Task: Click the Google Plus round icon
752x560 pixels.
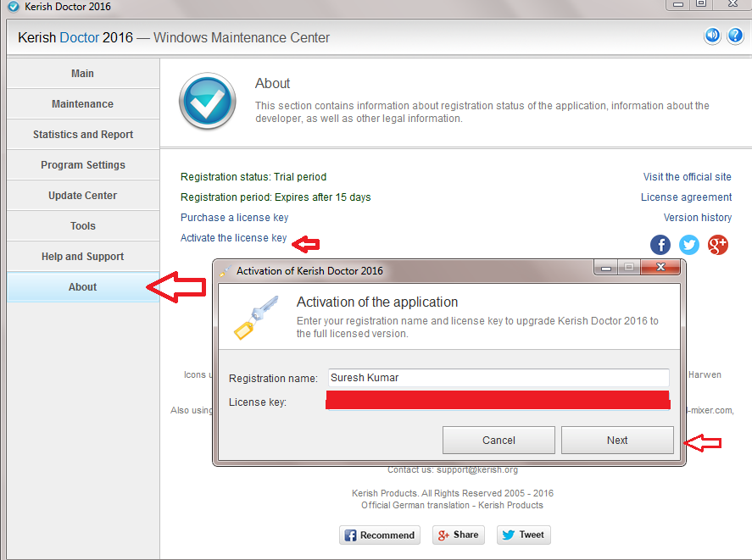Action: [718, 245]
